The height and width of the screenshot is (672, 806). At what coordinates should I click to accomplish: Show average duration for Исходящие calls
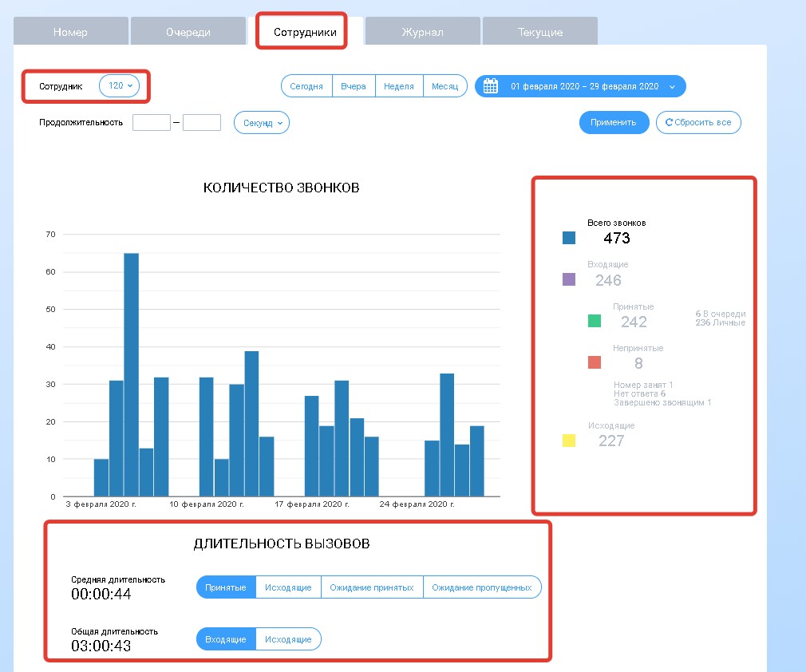pyautogui.click(x=288, y=587)
